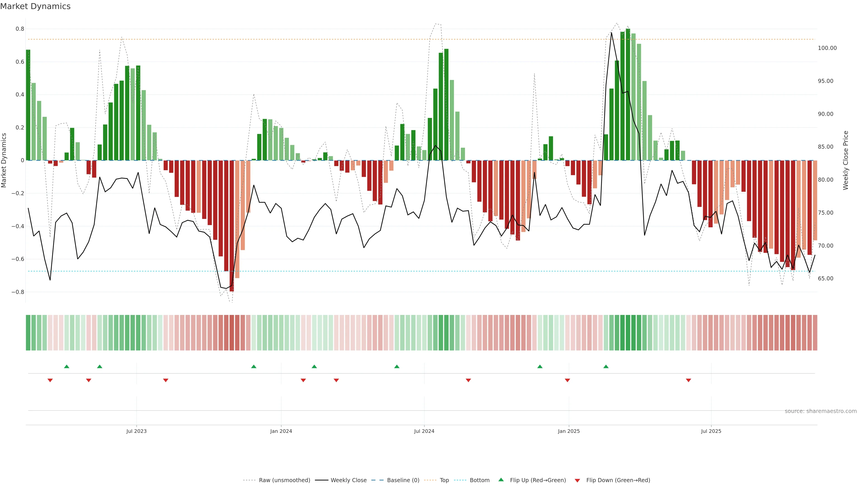Click the last green flip-up marker
The width and height of the screenshot is (868, 488).
tap(606, 366)
